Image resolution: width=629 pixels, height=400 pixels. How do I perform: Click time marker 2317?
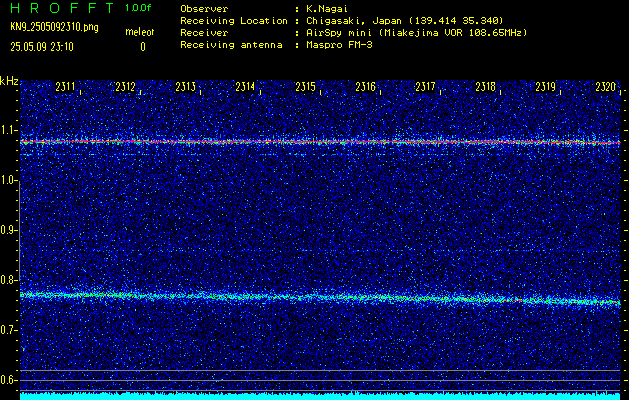[x=425, y=87]
